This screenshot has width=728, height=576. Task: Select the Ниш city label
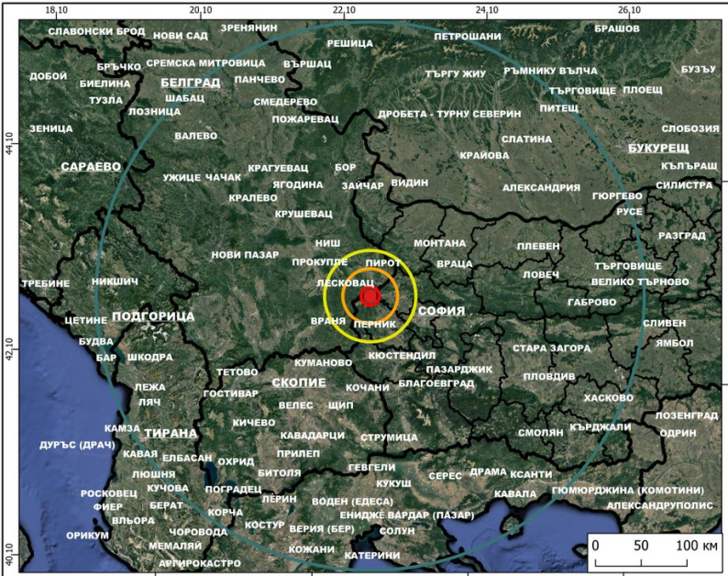326,244
